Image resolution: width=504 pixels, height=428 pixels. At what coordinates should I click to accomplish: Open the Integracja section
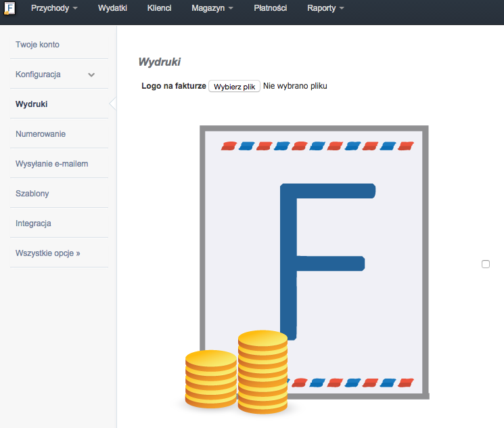coord(33,223)
